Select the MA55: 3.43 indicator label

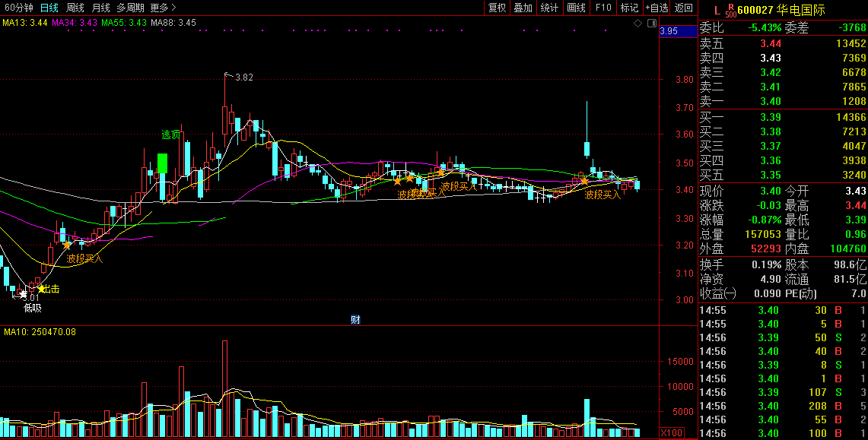(124, 23)
